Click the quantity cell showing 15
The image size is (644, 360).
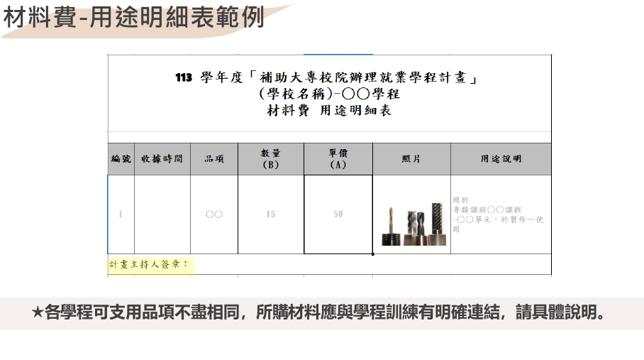click(x=270, y=214)
